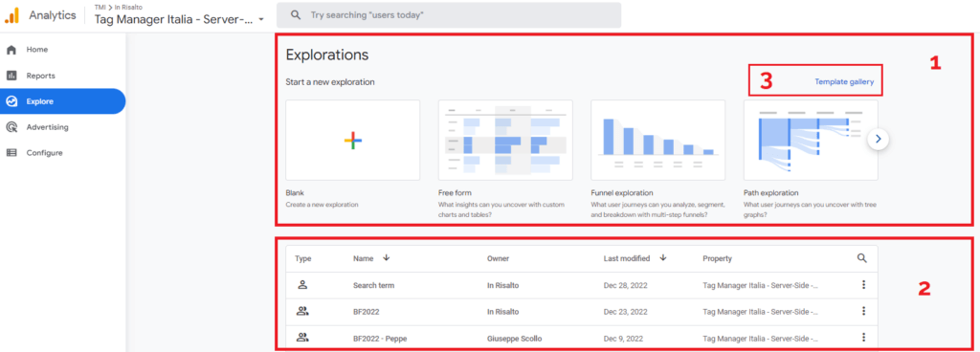
Task: Click the 'In Risalto' owner of Search term
Action: (502, 285)
